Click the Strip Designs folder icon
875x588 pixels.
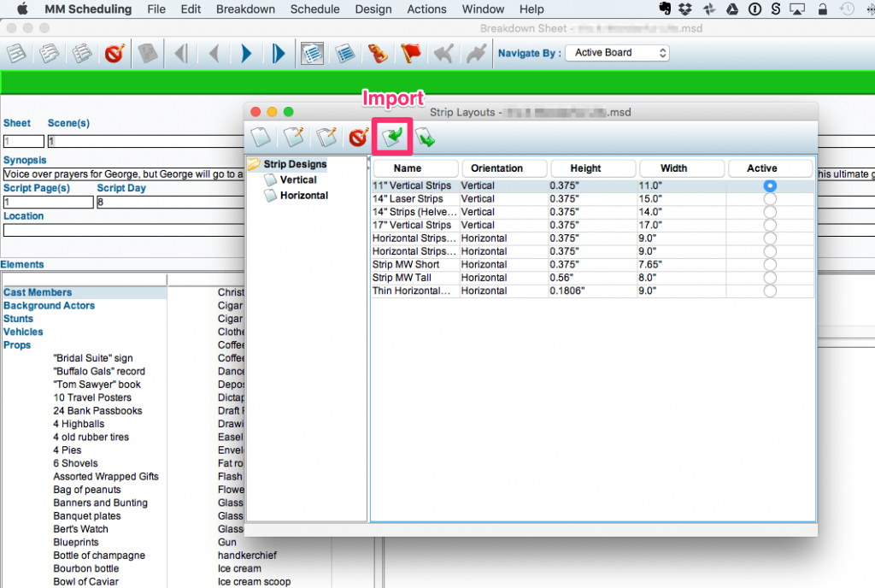255,164
